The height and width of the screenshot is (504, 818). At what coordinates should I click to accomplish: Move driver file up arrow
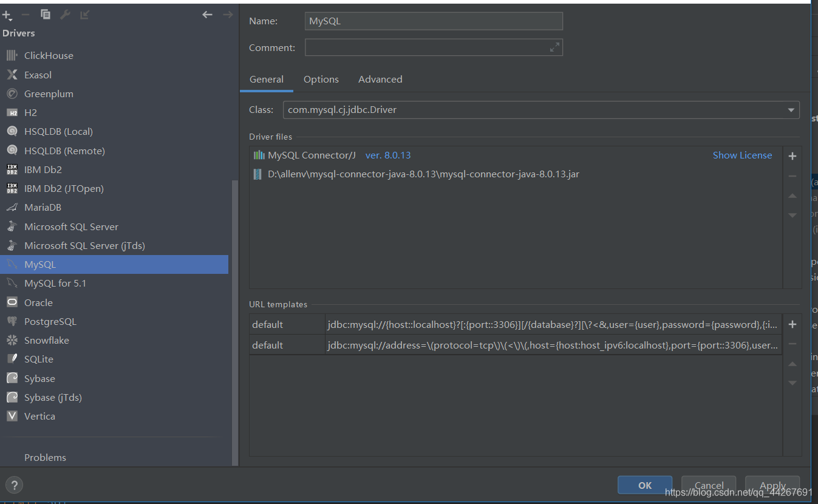click(792, 196)
